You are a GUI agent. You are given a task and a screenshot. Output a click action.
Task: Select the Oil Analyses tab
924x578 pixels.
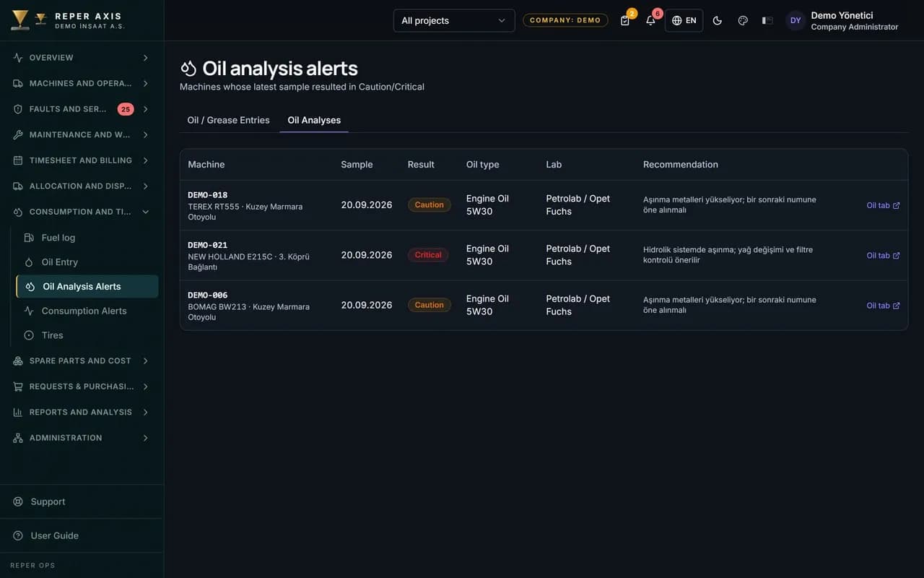tap(314, 120)
